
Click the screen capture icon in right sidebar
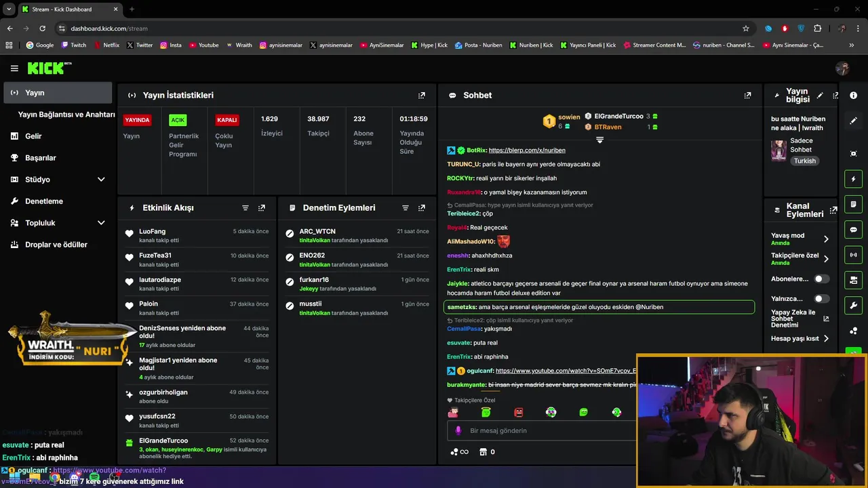pos(853,154)
